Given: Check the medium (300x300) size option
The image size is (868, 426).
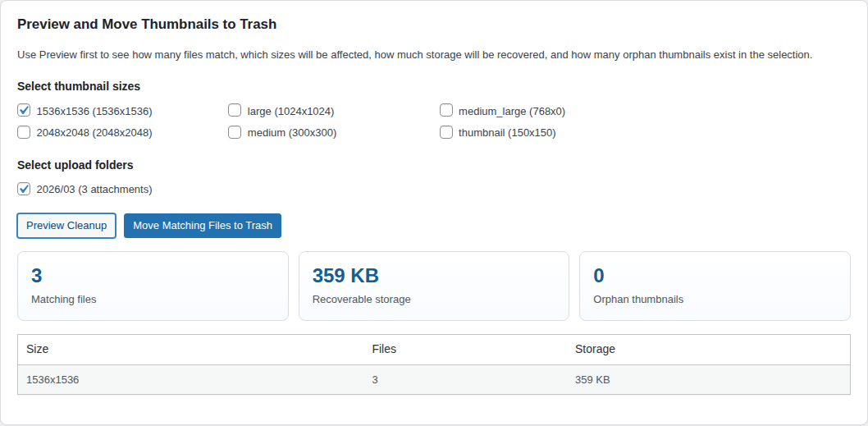Looking at the screenshot, I should 235,132.
